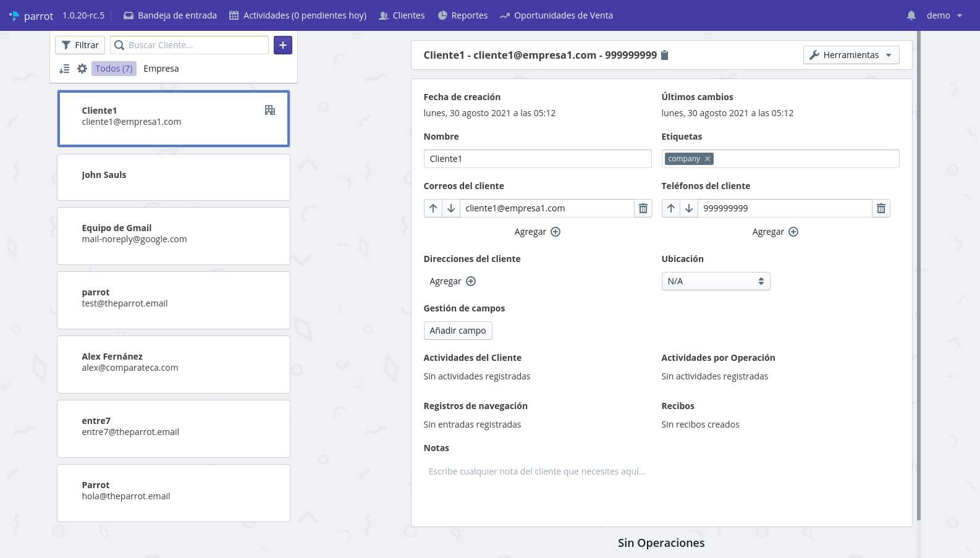Move the client email up
The image size is (980, 558).
433,208
